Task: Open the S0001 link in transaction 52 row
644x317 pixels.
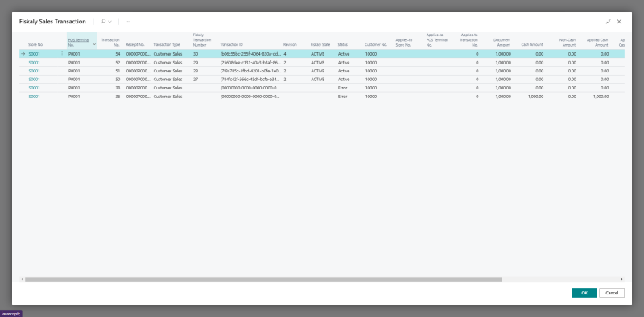Action: [x=34, y=63]
